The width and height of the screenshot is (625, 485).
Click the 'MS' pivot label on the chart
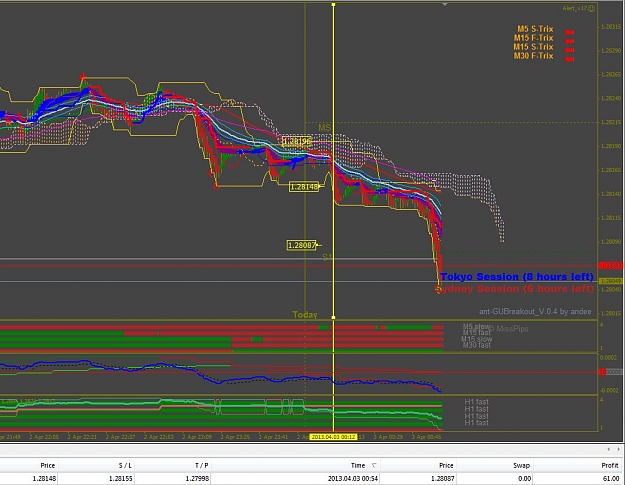point(324,128)
